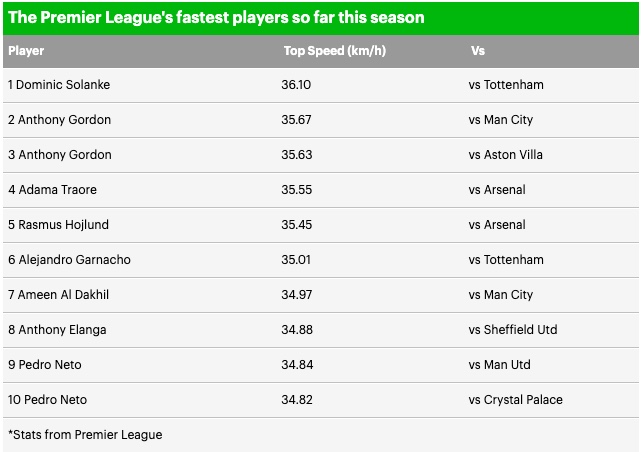Image resolution: width=641 pixels, height=452 pixels.
Task: Click Anthony Elanga player name
Action: [x=57, y=330]
